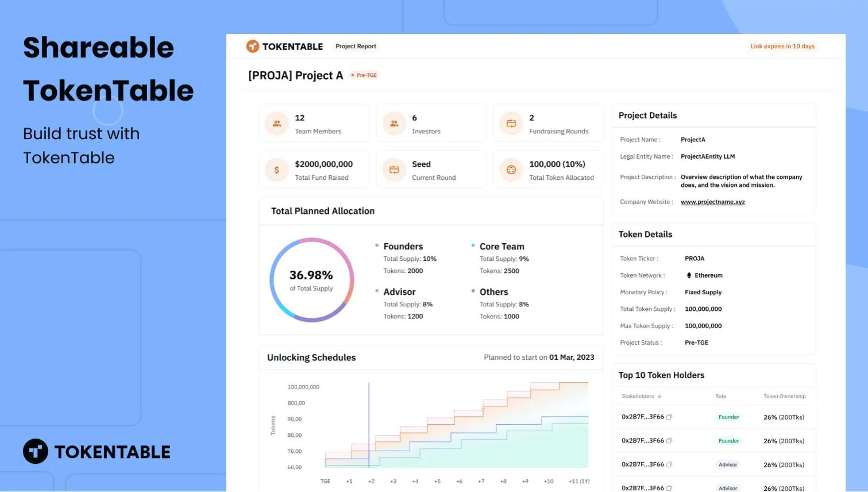This screenshot has height=492, width=868.
Task: Click the TokenTable logo icon in header
Action: (x=253, y=47)
